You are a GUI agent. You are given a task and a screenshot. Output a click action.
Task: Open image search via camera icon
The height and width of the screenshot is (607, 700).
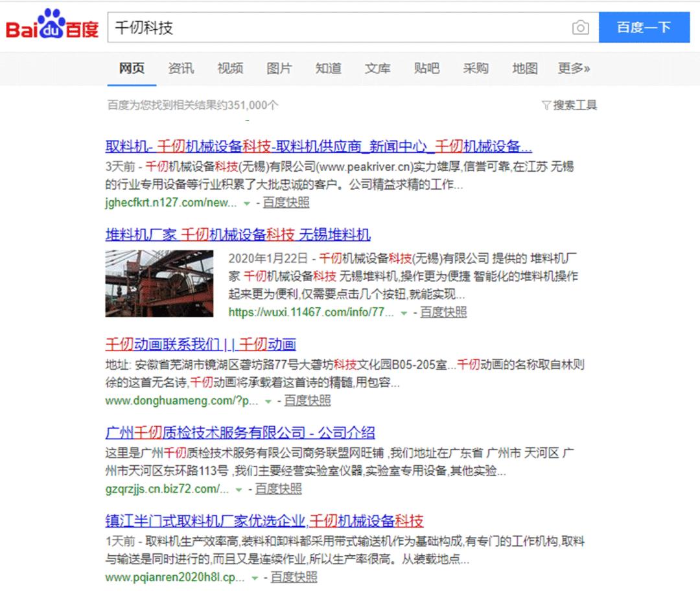click(580, 27)
